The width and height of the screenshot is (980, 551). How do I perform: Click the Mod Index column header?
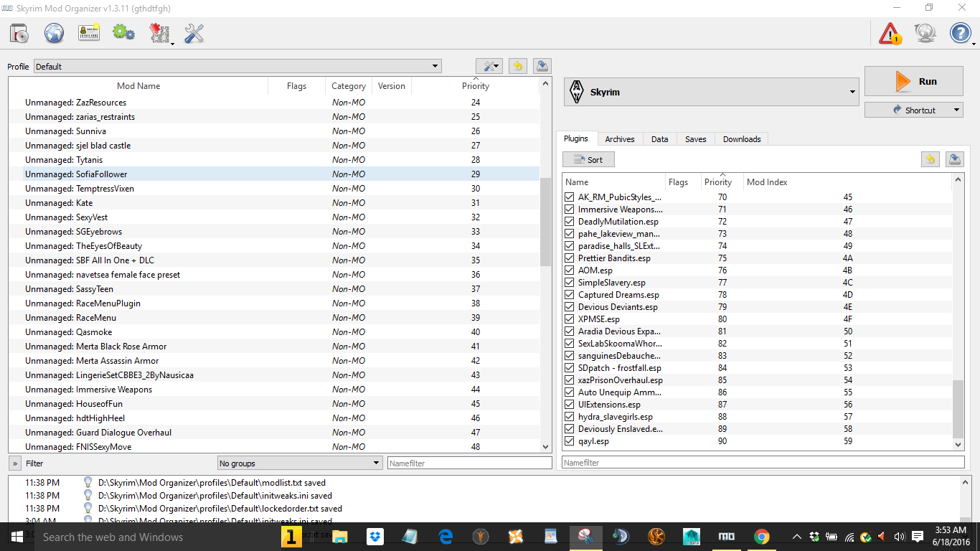point(847,182)
